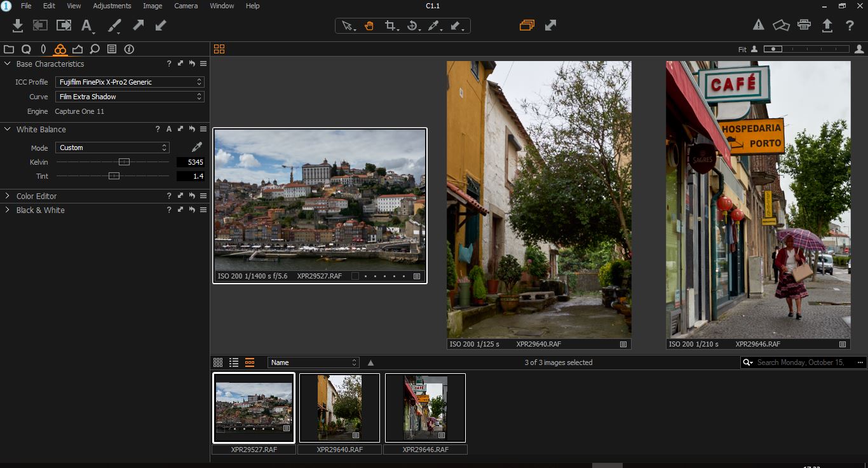The height and width of the screenshot is (468, 868).
Task: Expand the Color Editor panel
Action: (36, 196)
